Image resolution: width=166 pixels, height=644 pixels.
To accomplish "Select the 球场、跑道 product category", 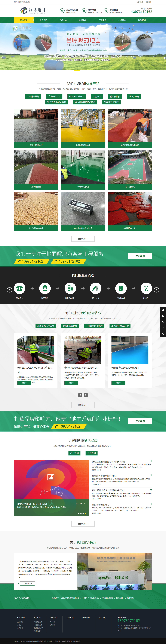I will tap(134, 96).
